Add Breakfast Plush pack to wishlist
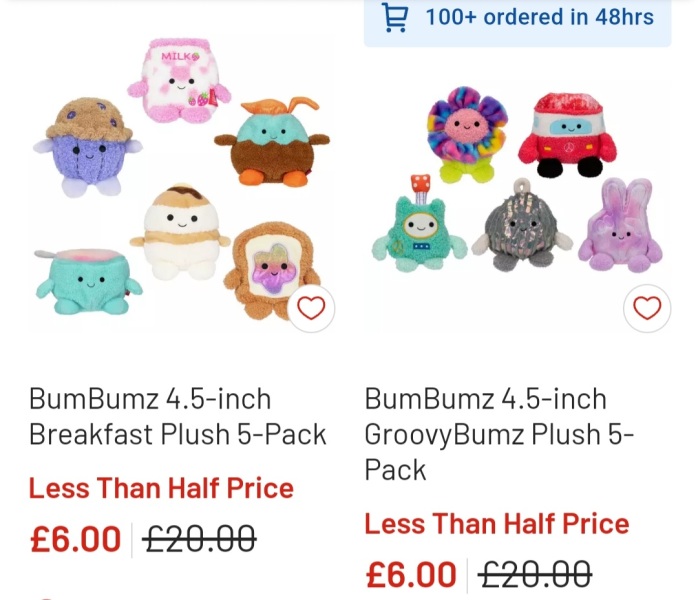This screenshot has width=698, height=600. [x=311, y=308]
